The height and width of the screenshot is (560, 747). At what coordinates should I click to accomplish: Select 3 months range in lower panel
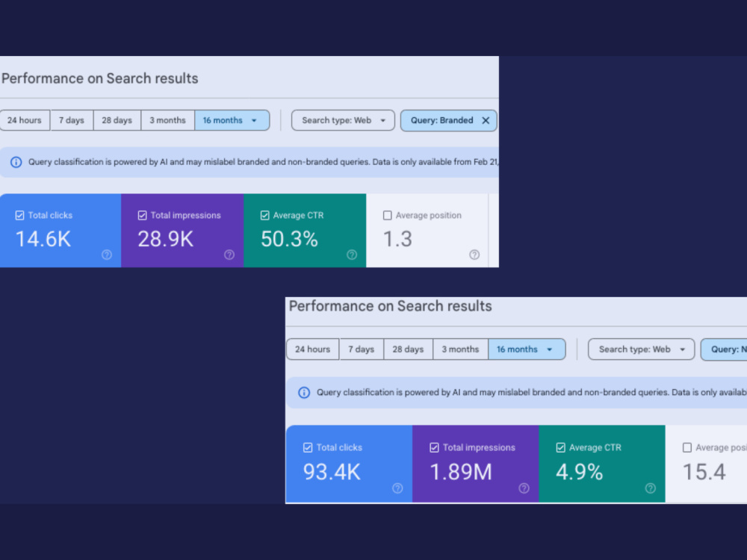pos(460,349)
